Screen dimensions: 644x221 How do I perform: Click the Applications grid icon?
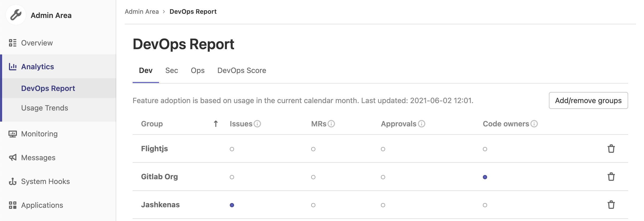click(x=12, y=205)
